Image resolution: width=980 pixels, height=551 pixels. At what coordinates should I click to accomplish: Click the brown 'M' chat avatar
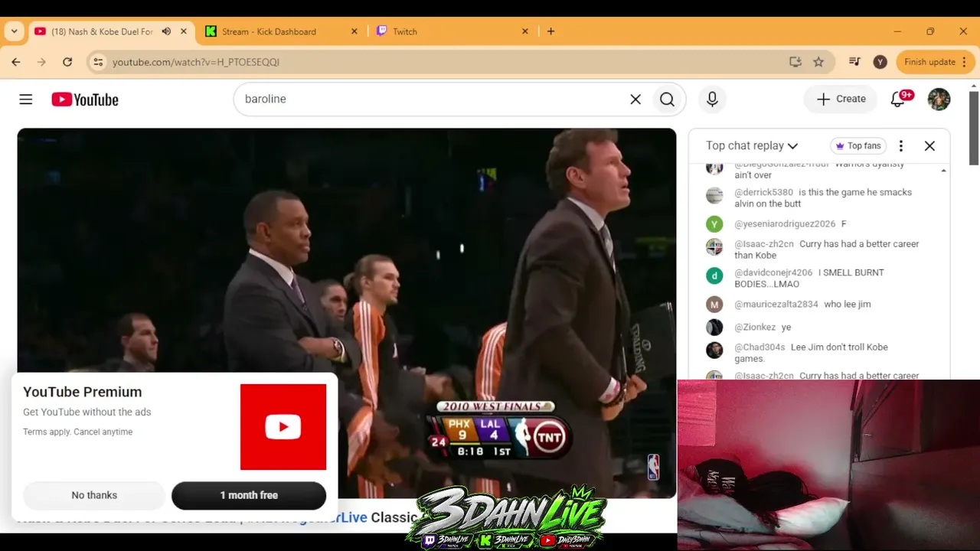coord(714,305)
